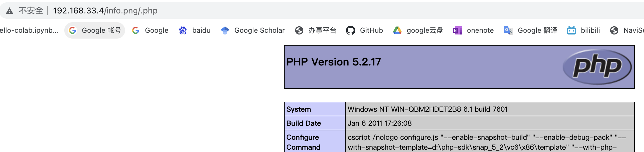Viewport: 644px width, 152px height.
Task: Open the Google Scholar bookmark
Action: (x=259, y=30)
